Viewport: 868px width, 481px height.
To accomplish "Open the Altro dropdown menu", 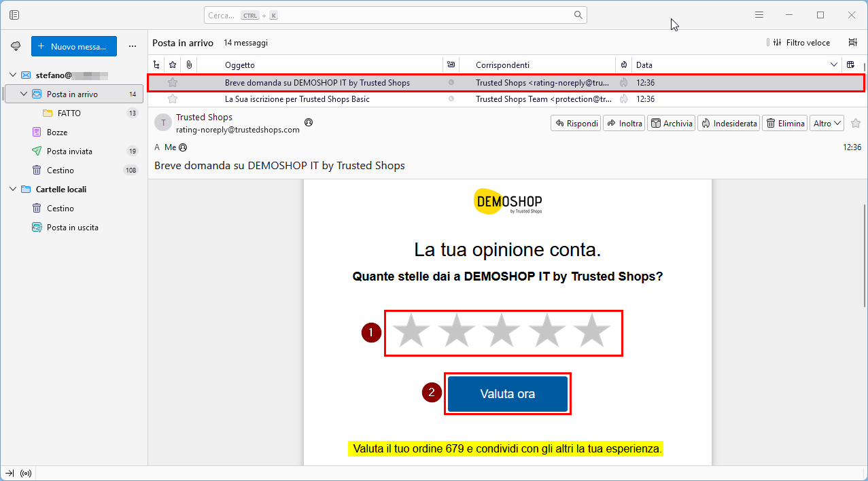I will pyautogui.click(x=828, y=123).
